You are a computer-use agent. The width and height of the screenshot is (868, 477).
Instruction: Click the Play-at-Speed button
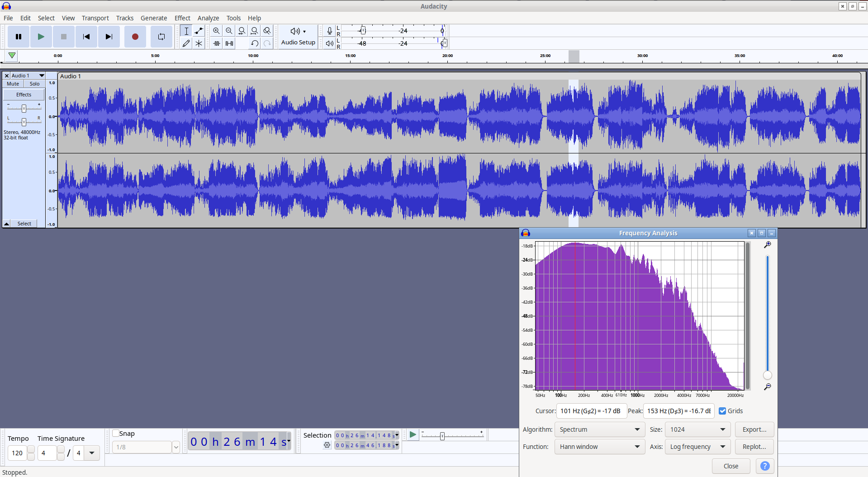413,435
